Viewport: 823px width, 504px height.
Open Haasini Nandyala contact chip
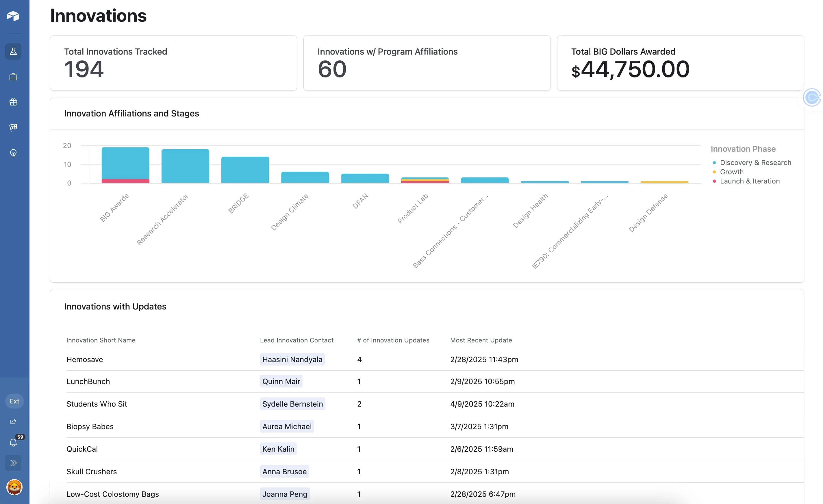coord(292,360)
